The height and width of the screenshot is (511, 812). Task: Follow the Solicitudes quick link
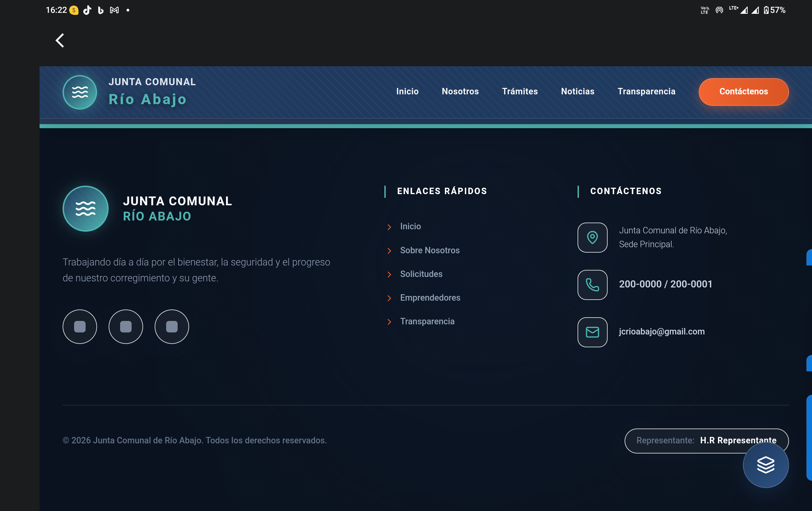tap(421, 274)
